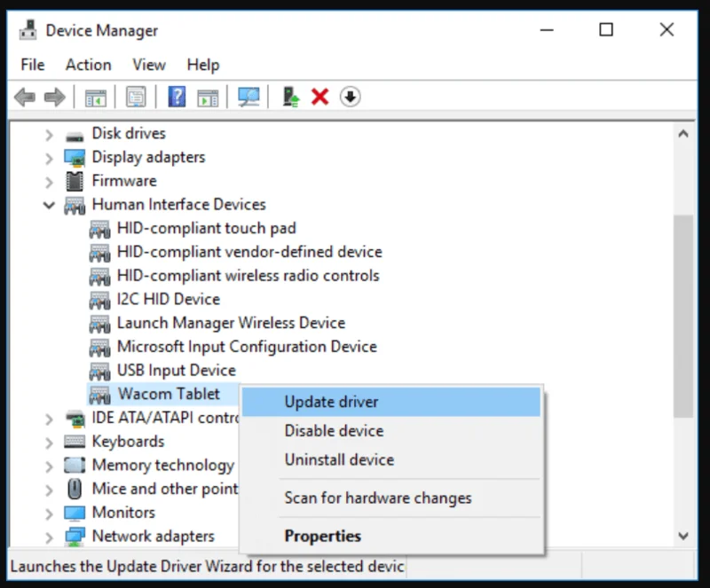Viewport: 710px width, 588px height.
Task: Click the Disable device down-arrow icon
Action: [x=350, y=97]
